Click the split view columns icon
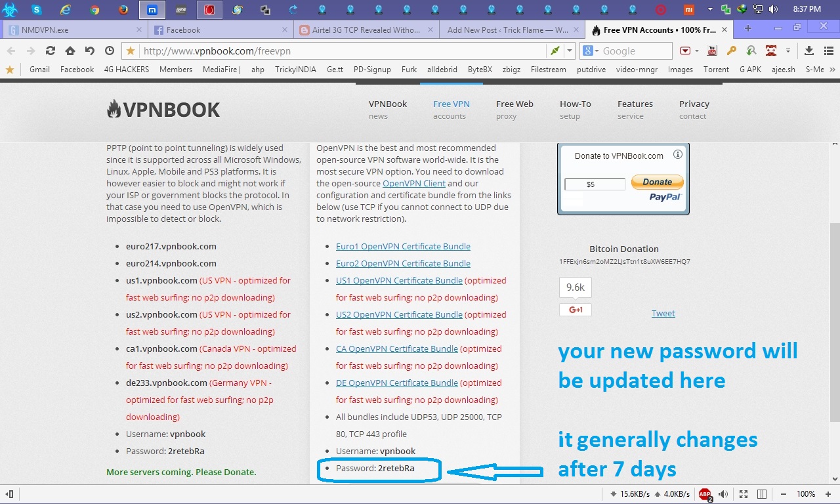The height and width of the screenshot is (504, 840). click(x=762, y=494)
